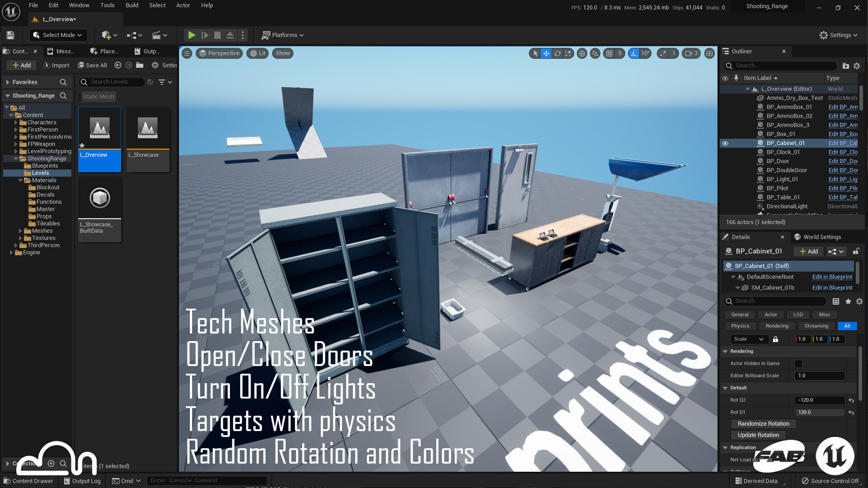Toggle grid snapping in the viewport

(609, 53)
